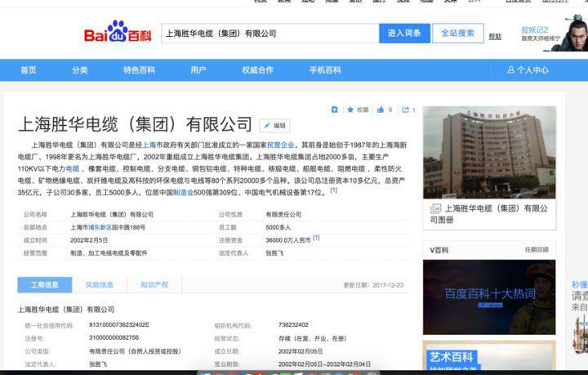Click the Baidu Baike logo
588x375 pixels.
118,32
